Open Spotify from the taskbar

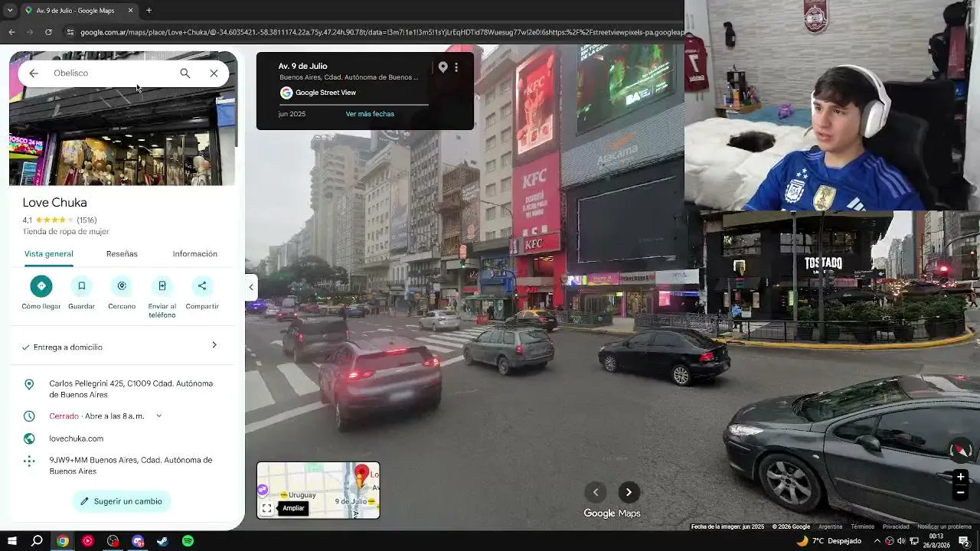(x=188, y=541)
